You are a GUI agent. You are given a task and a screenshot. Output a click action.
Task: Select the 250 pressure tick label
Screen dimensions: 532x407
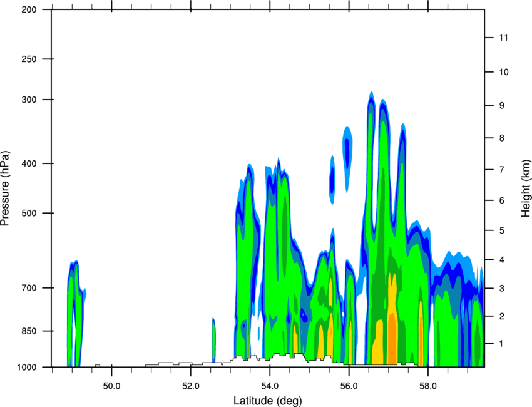tap(29, 59)
